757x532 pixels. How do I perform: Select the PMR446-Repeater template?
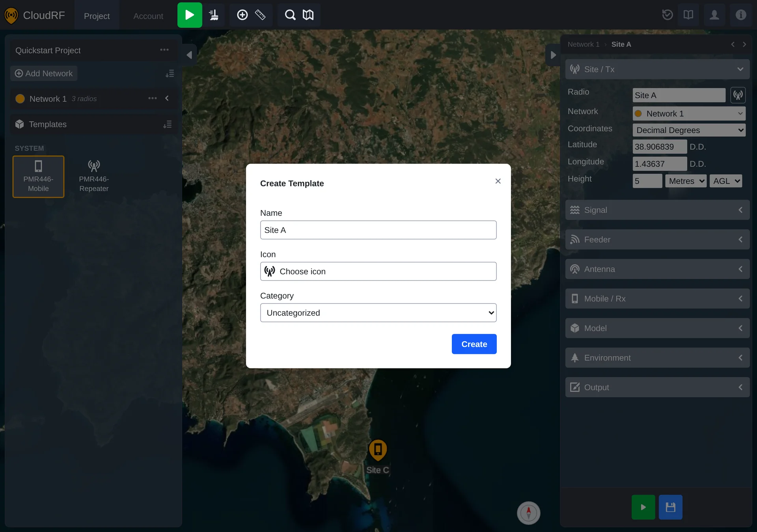tap(94, 177)
